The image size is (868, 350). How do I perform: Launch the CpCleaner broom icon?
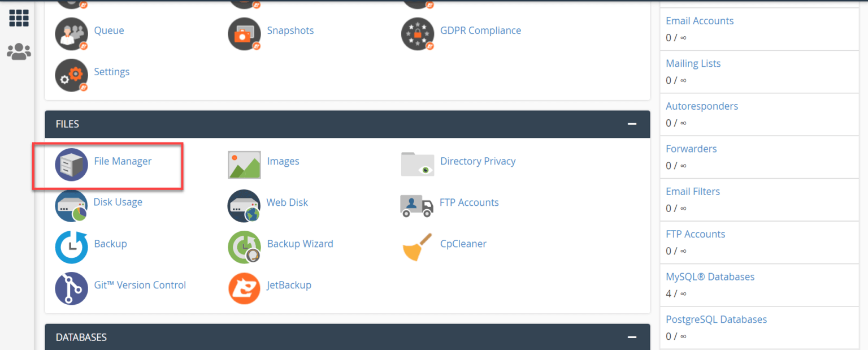coord(418,247)
